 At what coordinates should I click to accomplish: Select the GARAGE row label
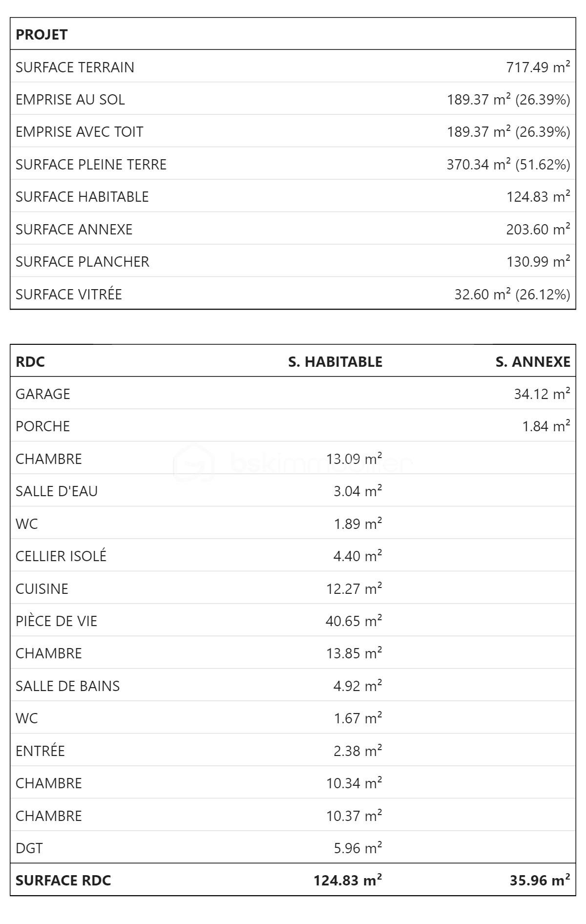42,394
